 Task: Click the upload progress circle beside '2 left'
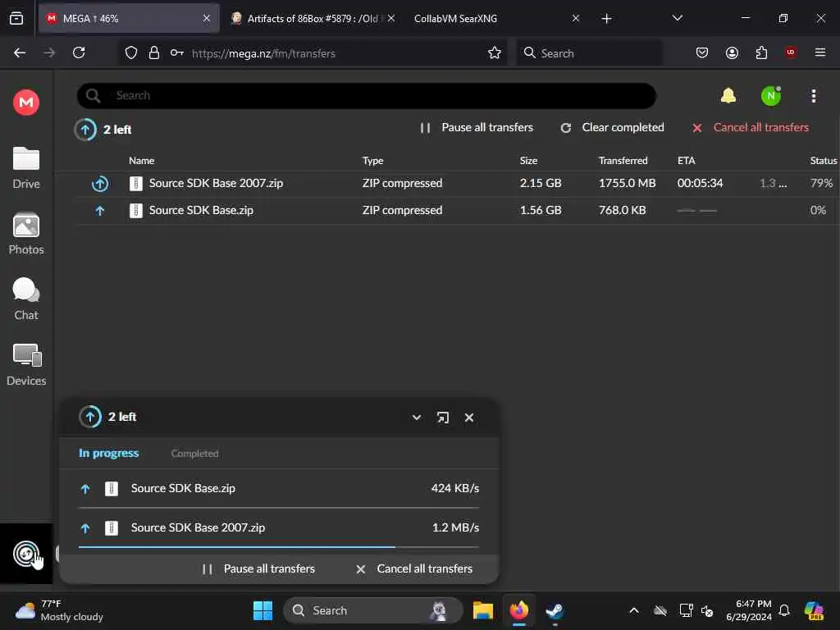coord(85,129)
